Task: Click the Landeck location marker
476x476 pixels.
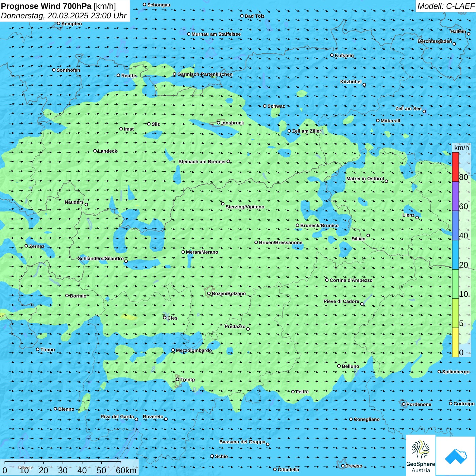Action: 95,151
